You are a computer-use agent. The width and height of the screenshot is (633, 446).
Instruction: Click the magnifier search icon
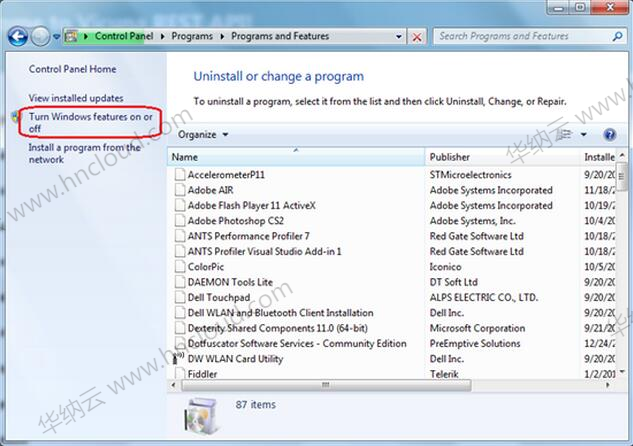pyautogui.click(x=618, y=36)
